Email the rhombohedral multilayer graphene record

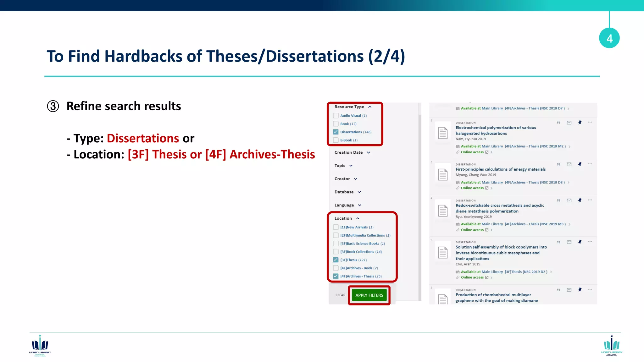click(569, 290)
